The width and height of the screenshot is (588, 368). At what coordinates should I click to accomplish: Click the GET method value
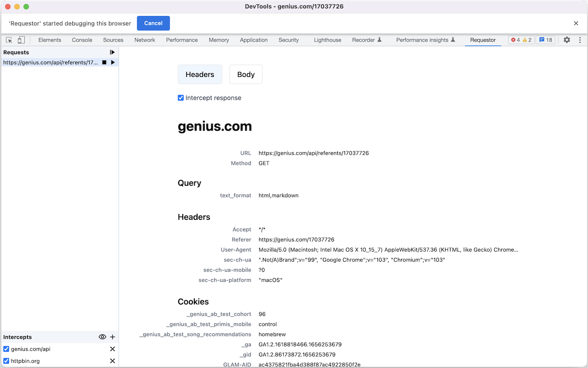click(264, 163)
